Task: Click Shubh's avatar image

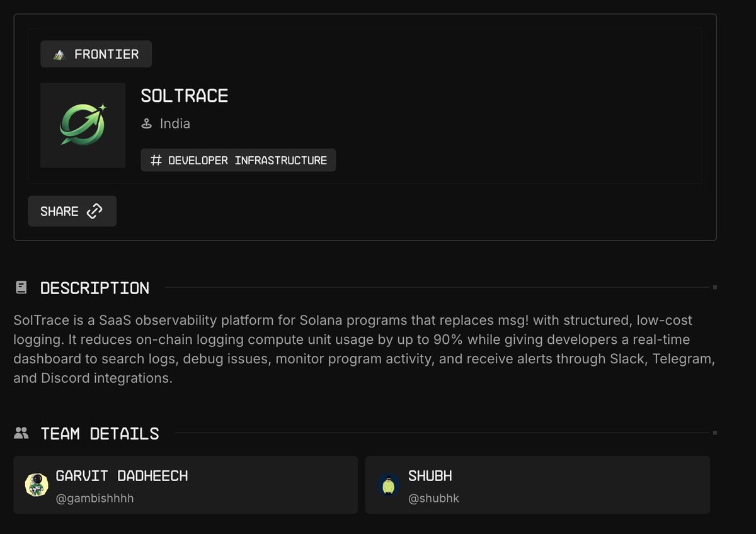Action: pyautogui.click(x=389, y=485)
